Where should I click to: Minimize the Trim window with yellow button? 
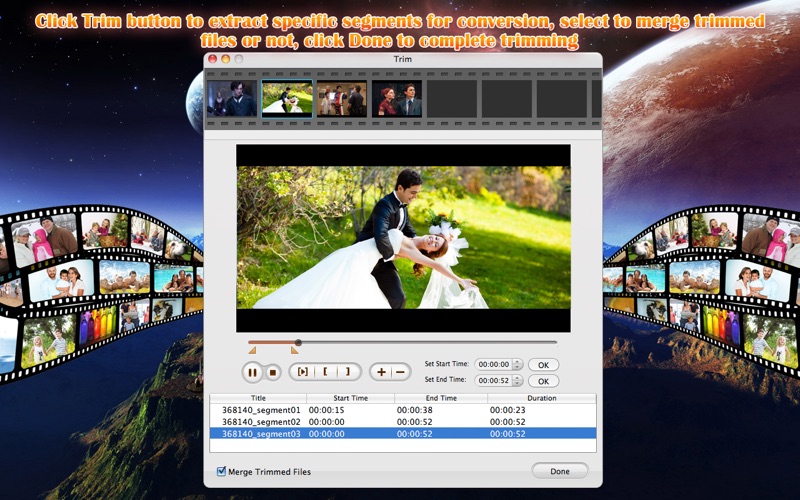coord(226,59)
